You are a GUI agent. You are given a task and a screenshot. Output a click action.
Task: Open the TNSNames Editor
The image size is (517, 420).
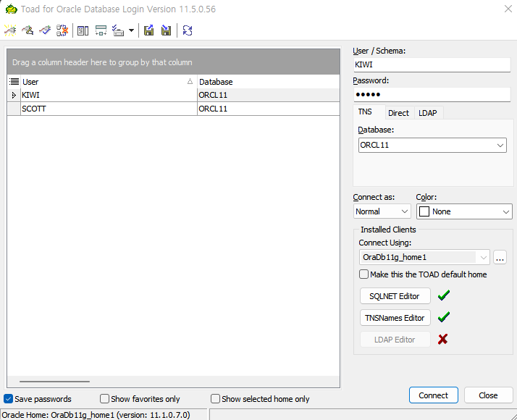(x=395, y=318)
